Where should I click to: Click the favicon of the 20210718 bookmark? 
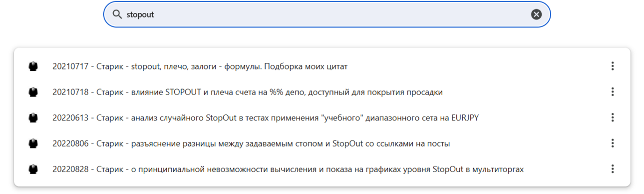pos(33,92)
